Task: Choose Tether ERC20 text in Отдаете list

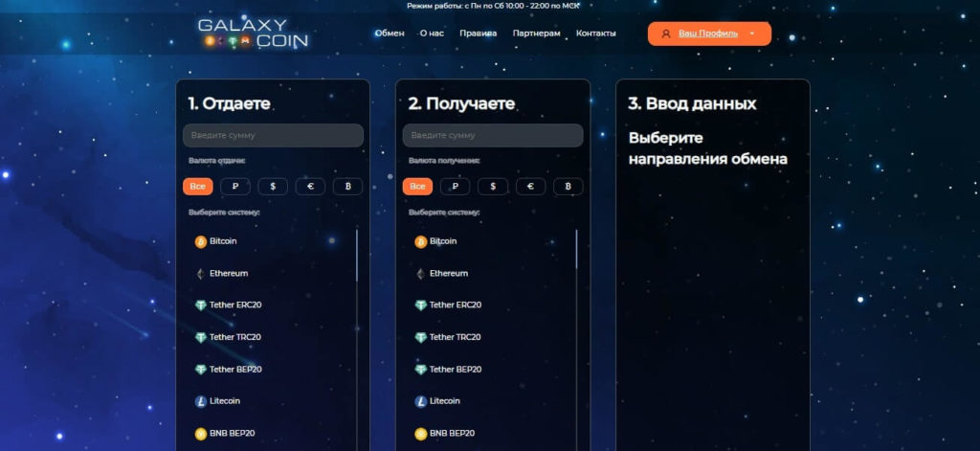Action: [235, 304]
